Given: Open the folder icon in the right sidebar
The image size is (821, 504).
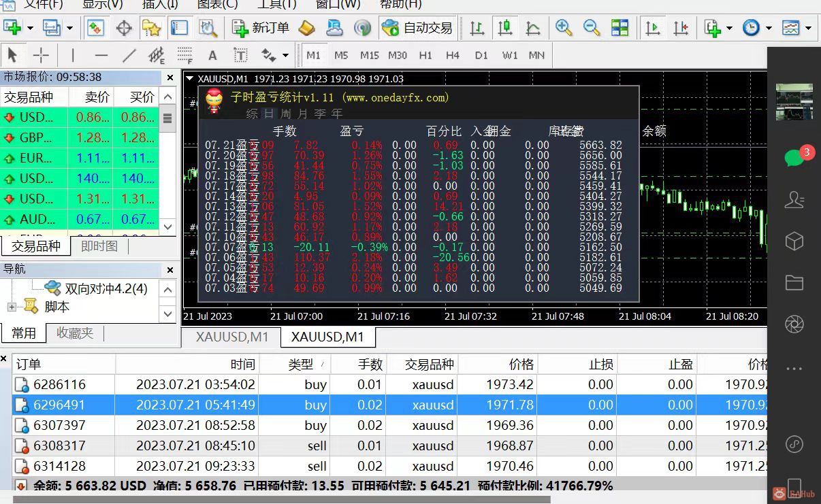Looking at the screenshot, I should [x=794, y=282].
